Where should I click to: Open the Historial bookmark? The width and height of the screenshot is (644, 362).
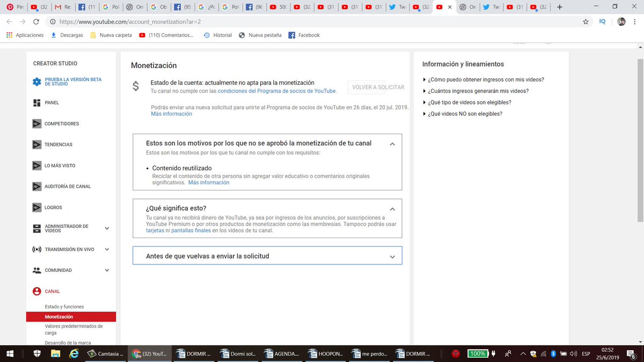point(217,35)
